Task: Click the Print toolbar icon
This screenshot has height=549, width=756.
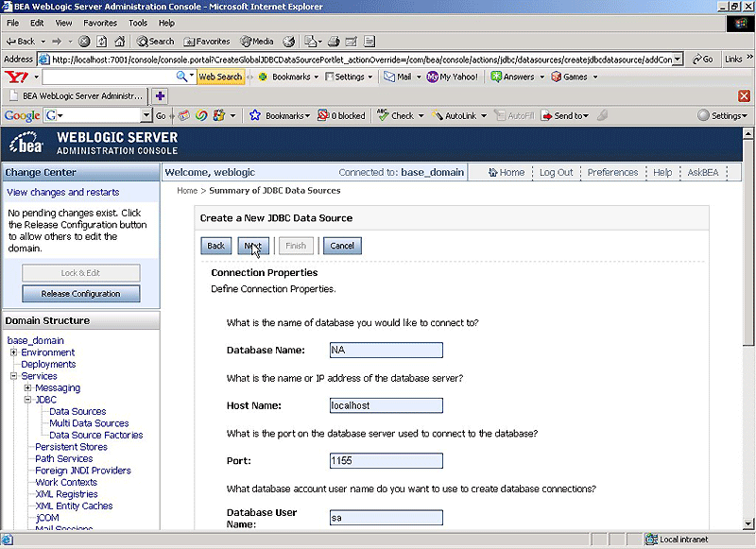Action: [334, 42]
